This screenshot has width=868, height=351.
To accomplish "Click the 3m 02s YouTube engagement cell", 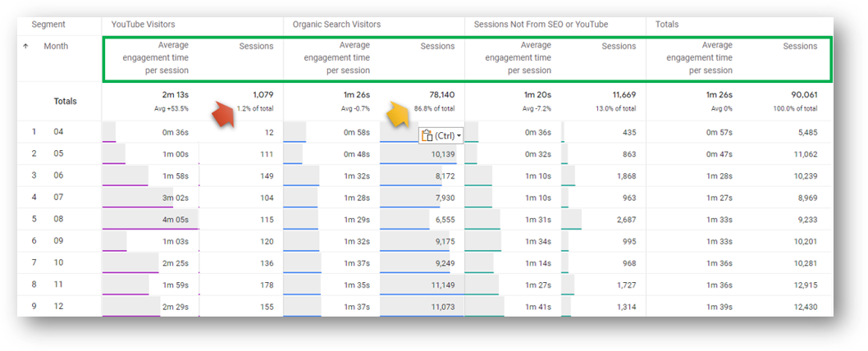I will 176,198.
